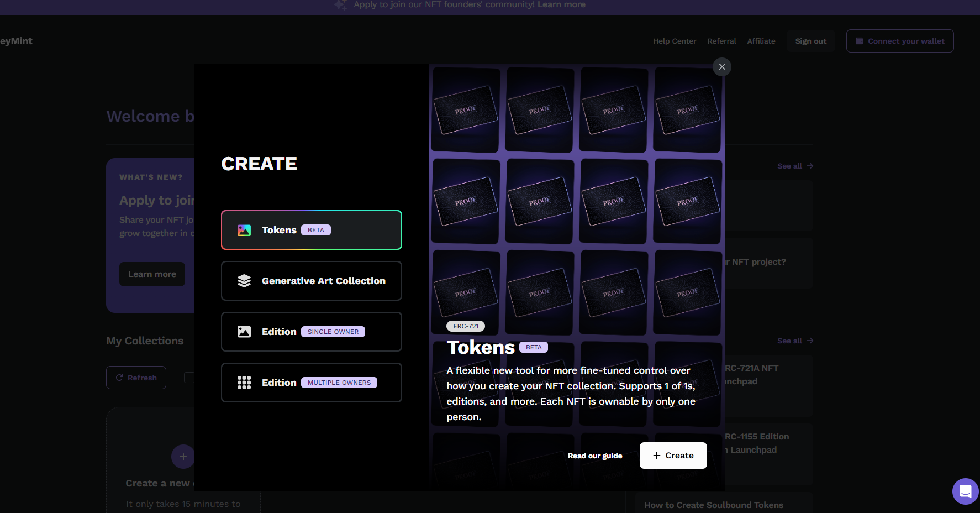Close the Create modal with the X

pos(722,67)
